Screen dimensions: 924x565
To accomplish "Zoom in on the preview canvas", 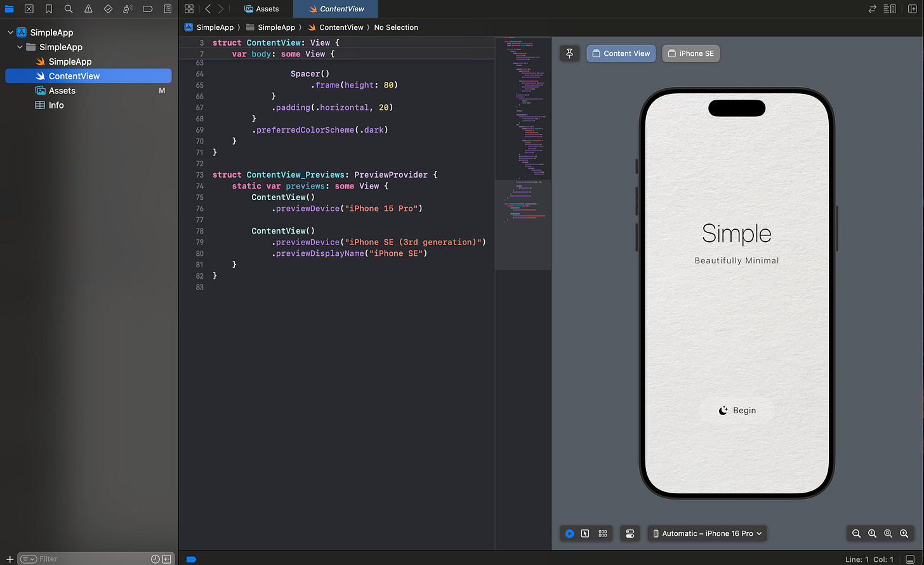I will pyautogui.click(x=904, y=534).
